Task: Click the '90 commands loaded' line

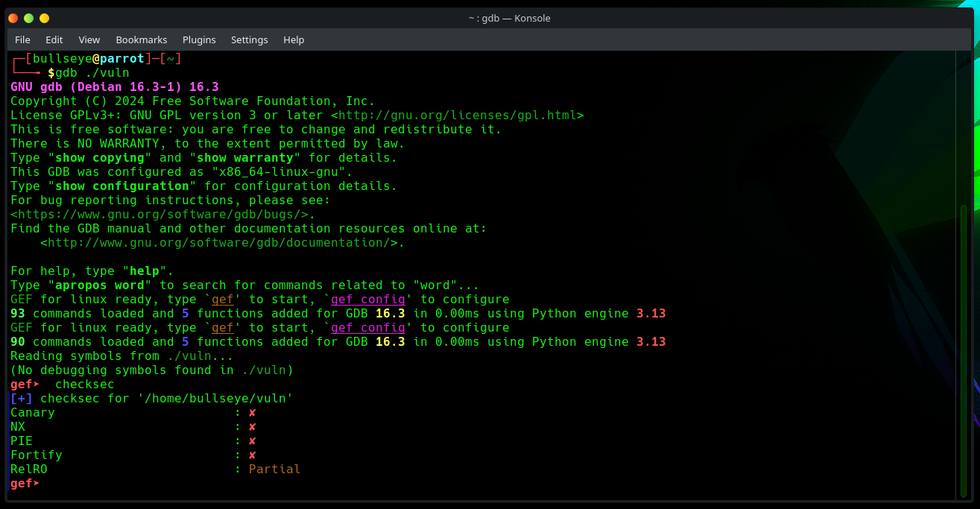Action: pos(338,342)
